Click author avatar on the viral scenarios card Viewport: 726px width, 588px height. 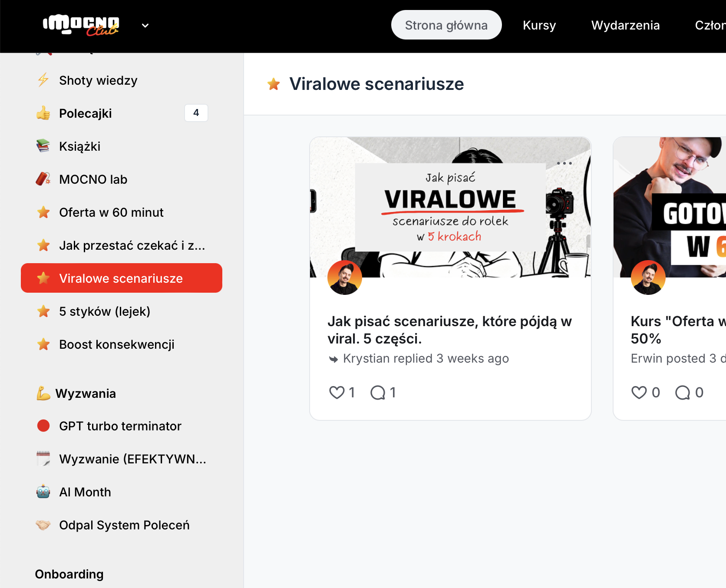tap(345, 277)
